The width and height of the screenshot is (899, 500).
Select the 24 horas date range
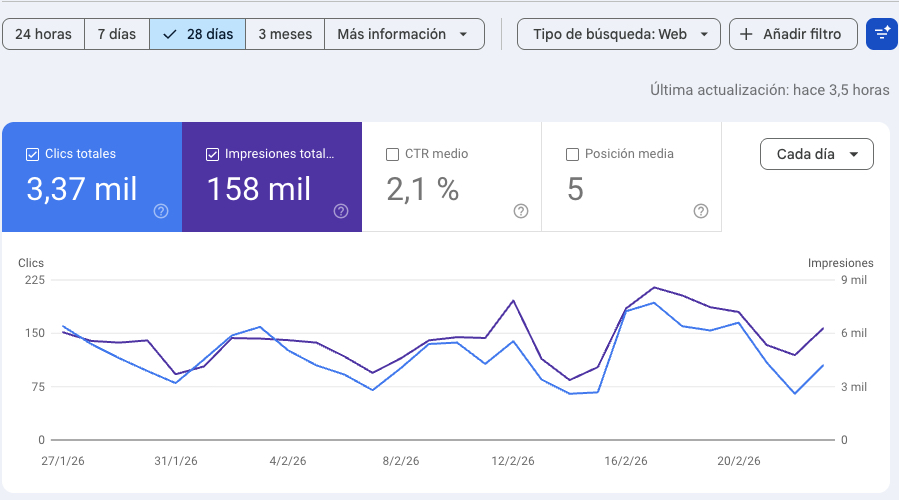[x=44, y=34]
